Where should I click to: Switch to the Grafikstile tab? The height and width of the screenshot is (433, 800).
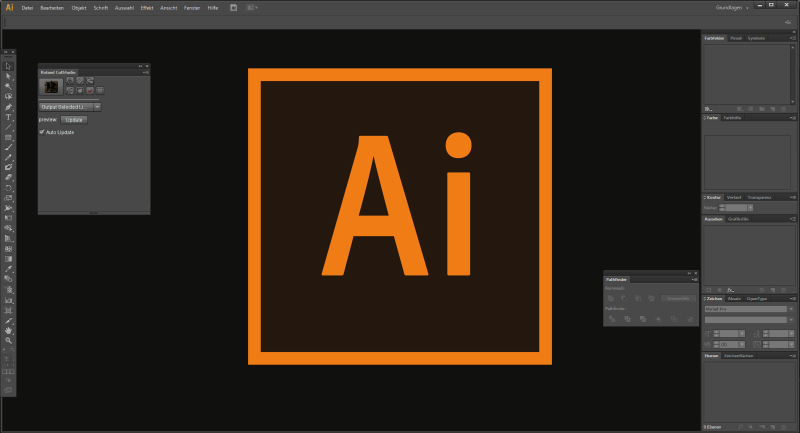click(x=738, y=219)
